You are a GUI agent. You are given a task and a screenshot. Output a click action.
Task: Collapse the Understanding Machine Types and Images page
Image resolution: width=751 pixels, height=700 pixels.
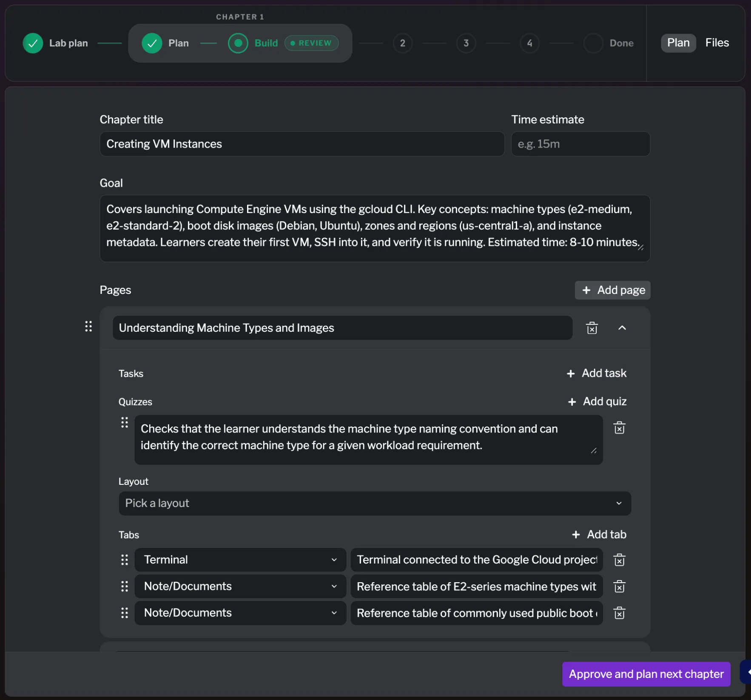(622, 328)
